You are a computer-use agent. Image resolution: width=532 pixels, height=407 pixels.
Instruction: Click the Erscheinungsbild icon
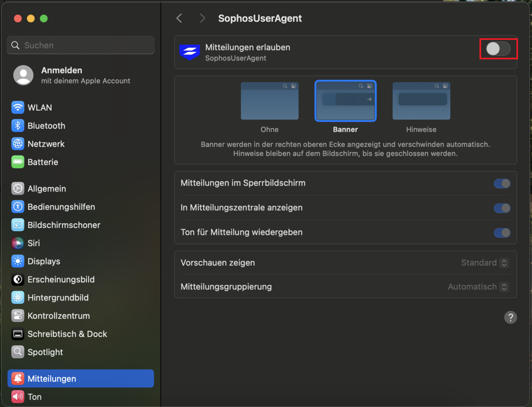[18, 279]
